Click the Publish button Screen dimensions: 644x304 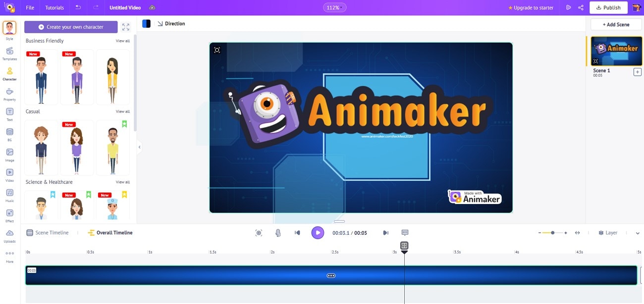point(609,7)
